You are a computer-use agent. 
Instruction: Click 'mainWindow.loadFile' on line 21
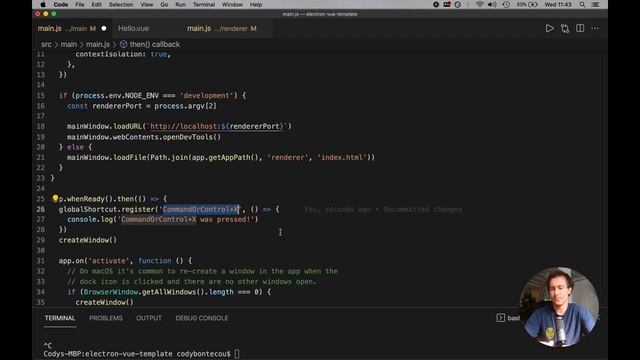tap(107, 158)
